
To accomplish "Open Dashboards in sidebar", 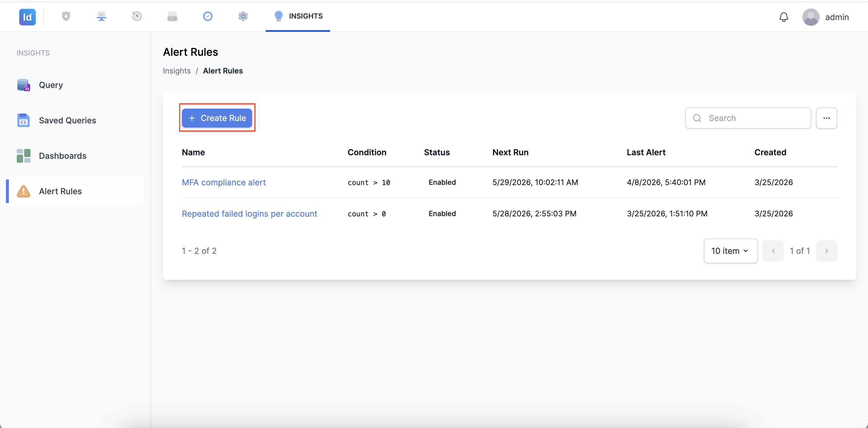I will 75,156.
